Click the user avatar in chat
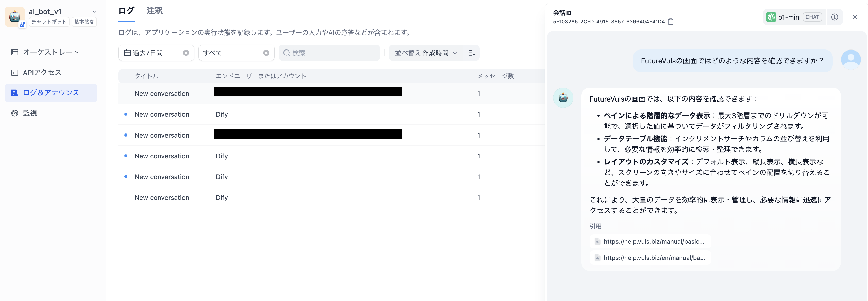The height and width of the screenshot is (301, 868). pos(850,60)
